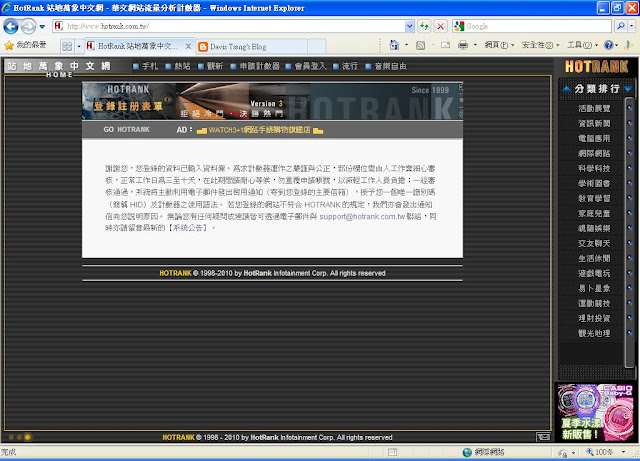Open the 安全性(S) command bar menu
Screen dimensions: 640x461
pyautogui.click(x=540, y=45)
